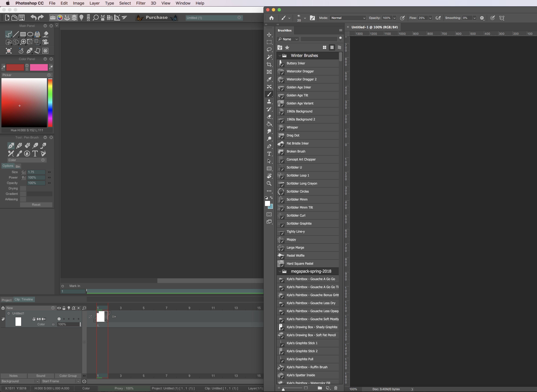Click the symmetry butterfly icon

click(x=502, y=18)
